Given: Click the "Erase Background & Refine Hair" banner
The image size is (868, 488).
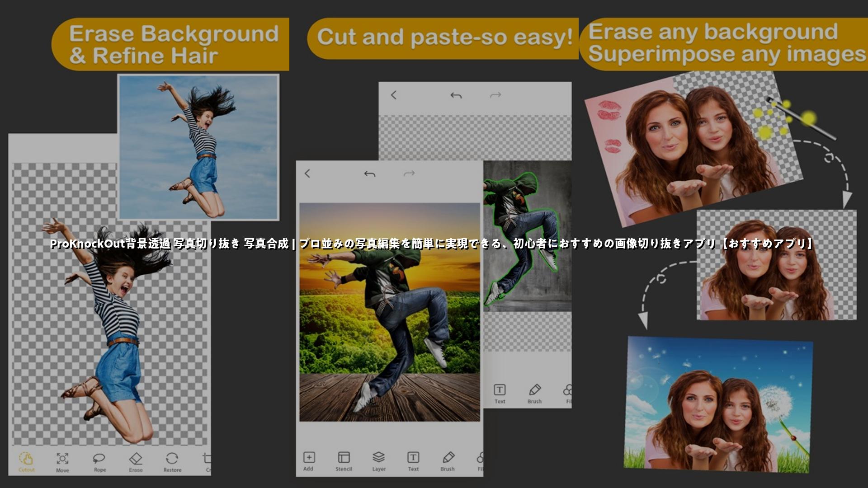Looking at the screenshot, I should click(x=171, y=44).
